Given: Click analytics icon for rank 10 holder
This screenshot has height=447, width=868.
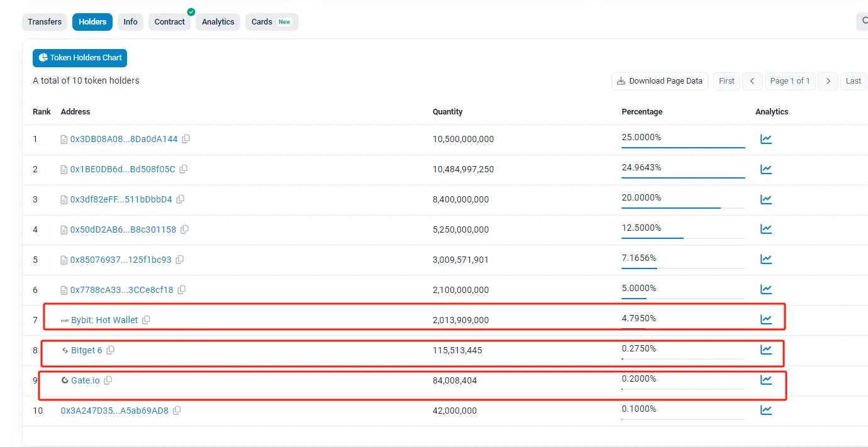Looking at the screenshot, I should [x=765, y=411].
